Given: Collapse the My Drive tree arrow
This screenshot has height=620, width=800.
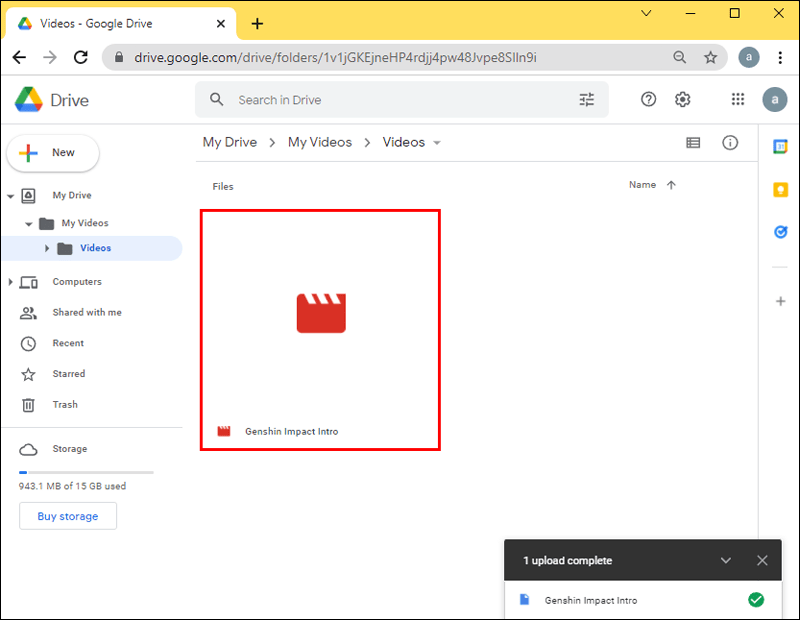Looking at the screenshot, I should (x=10, y=196).
